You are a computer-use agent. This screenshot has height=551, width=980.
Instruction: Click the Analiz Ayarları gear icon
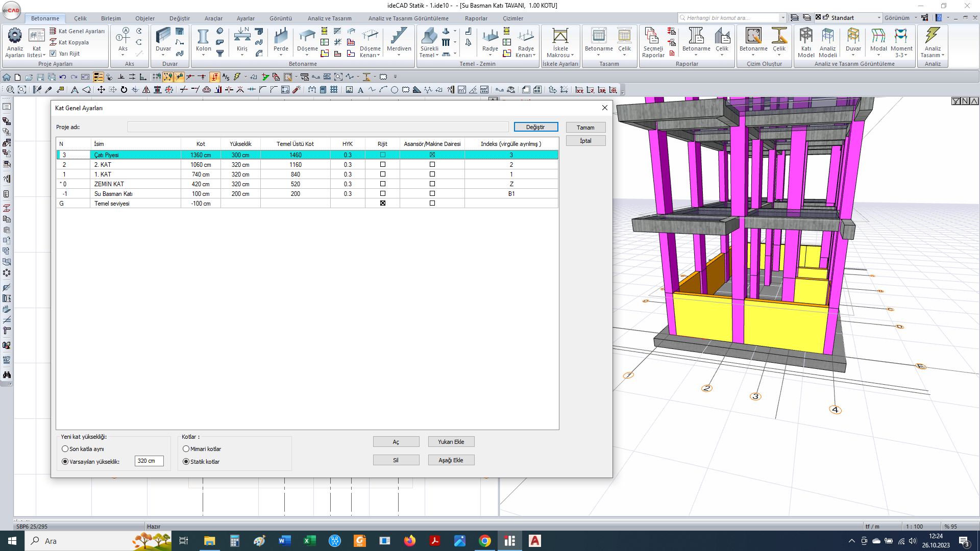click(x=15, y=36)
